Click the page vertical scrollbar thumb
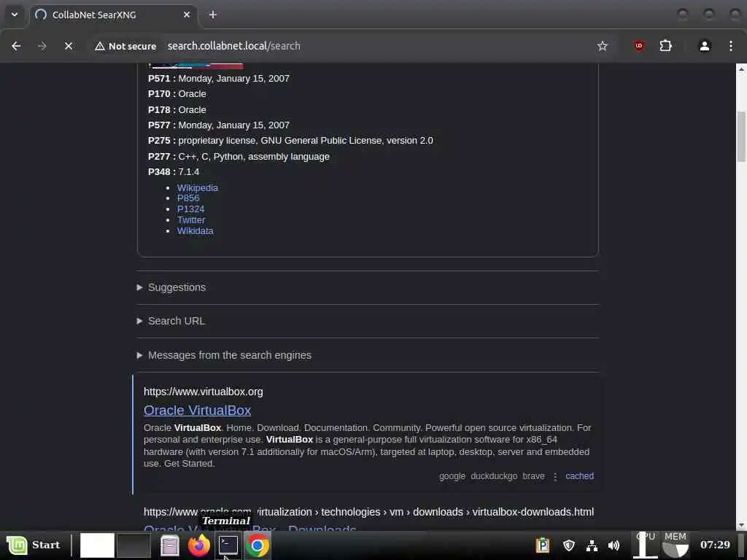 click(x=741, y=137)
